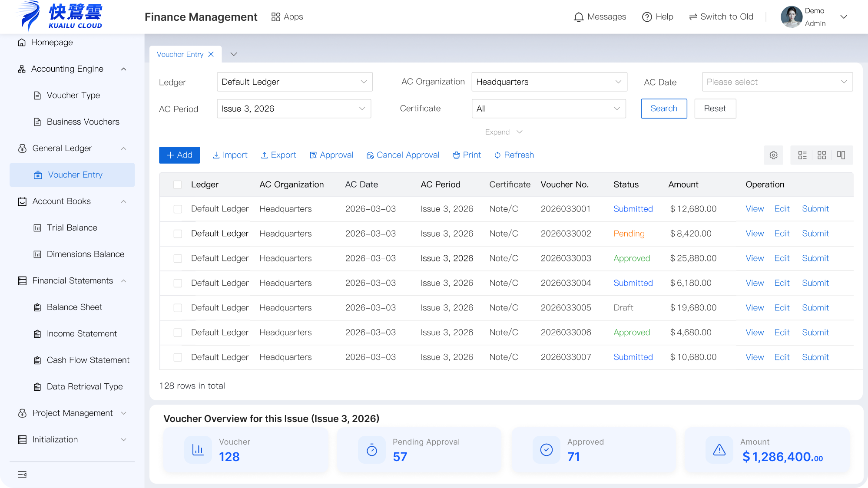
Task: Switch to list view layout icon
Action: tap(802, 155)
